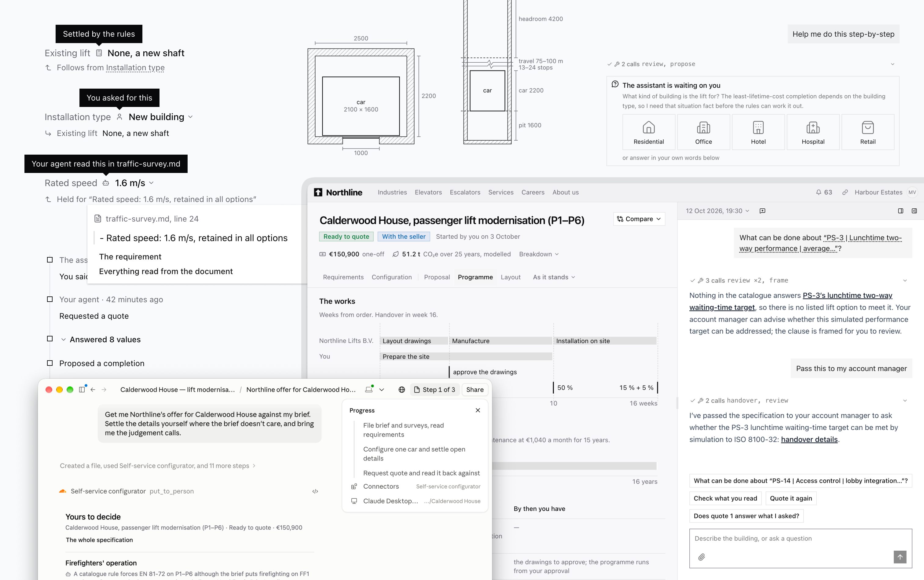Open the Compare dropdown
The image size is (924, 580).
pyautogui.click(x=639, y=219)
